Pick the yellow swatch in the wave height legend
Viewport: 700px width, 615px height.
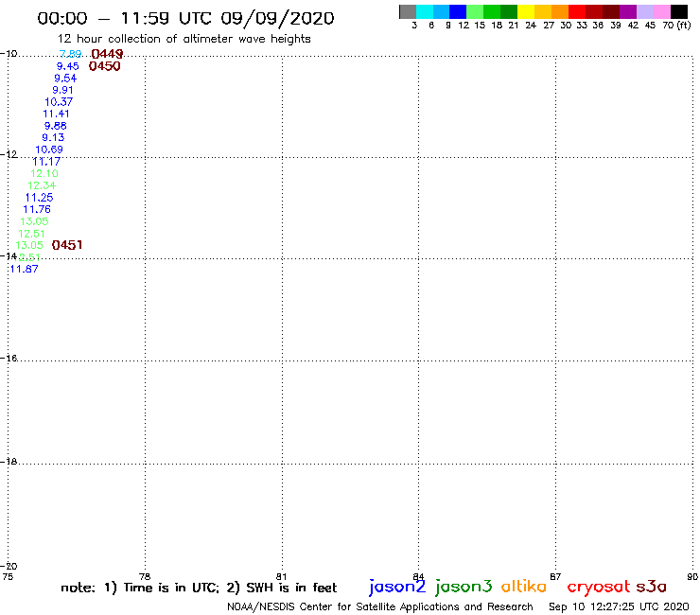click(526, 11)
